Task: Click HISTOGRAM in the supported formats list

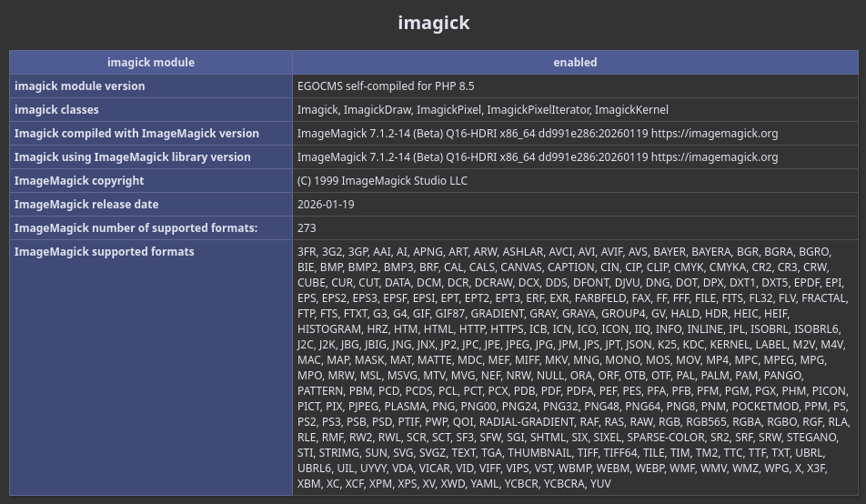Action: [x=328, y=329]
